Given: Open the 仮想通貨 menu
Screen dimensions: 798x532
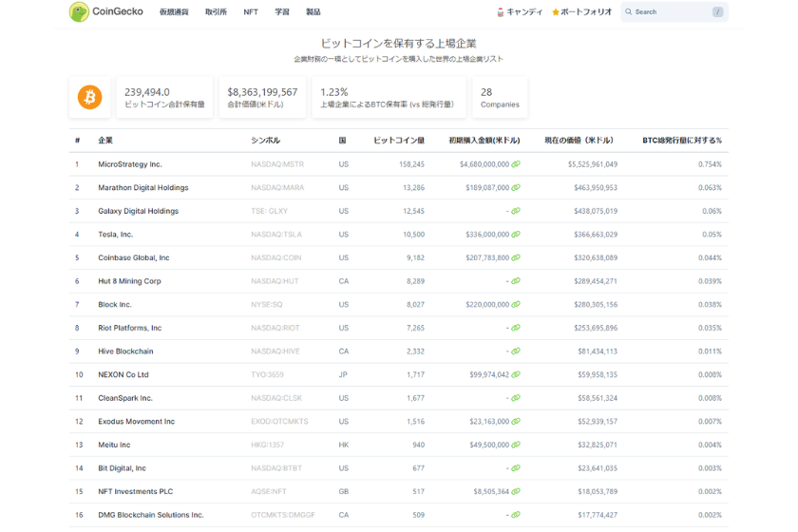Looking at the screenshot, I should pyautogui.click(x=174, y=12).
